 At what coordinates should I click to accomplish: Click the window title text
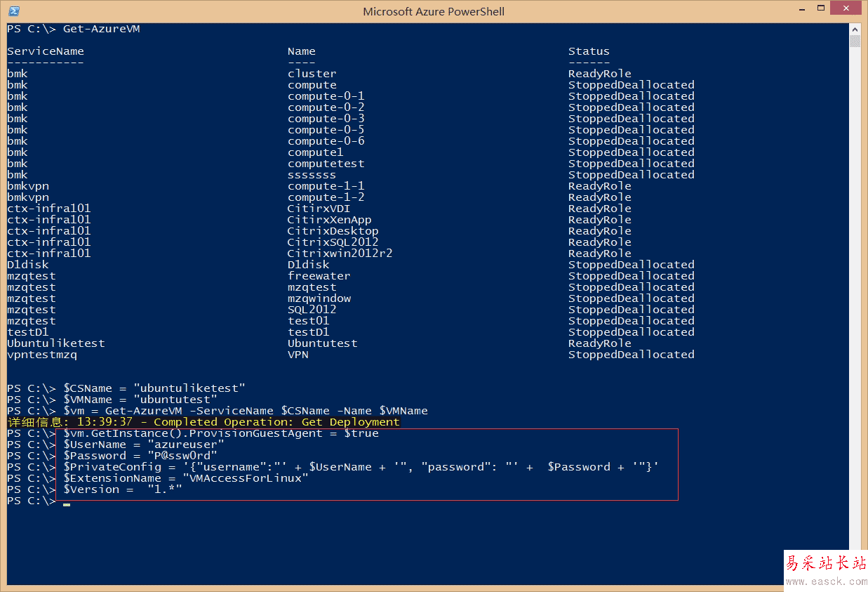click(434, 11)
